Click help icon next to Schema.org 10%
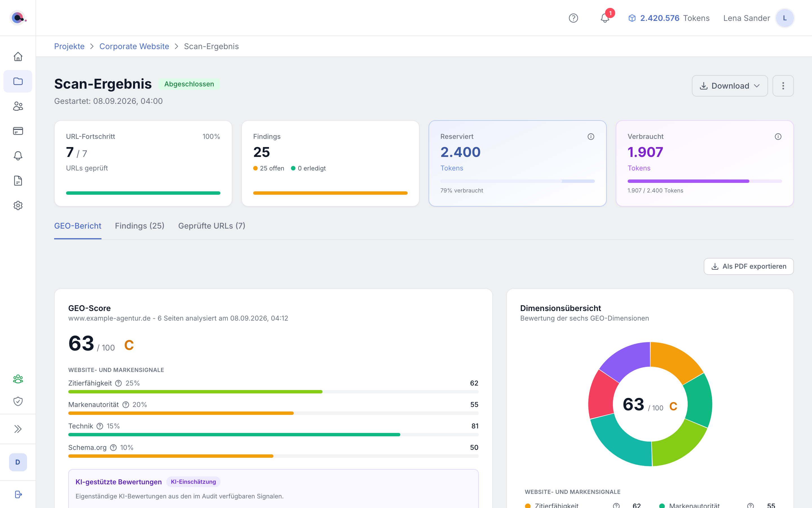This screenshot has height=508, width=812. 113,448
